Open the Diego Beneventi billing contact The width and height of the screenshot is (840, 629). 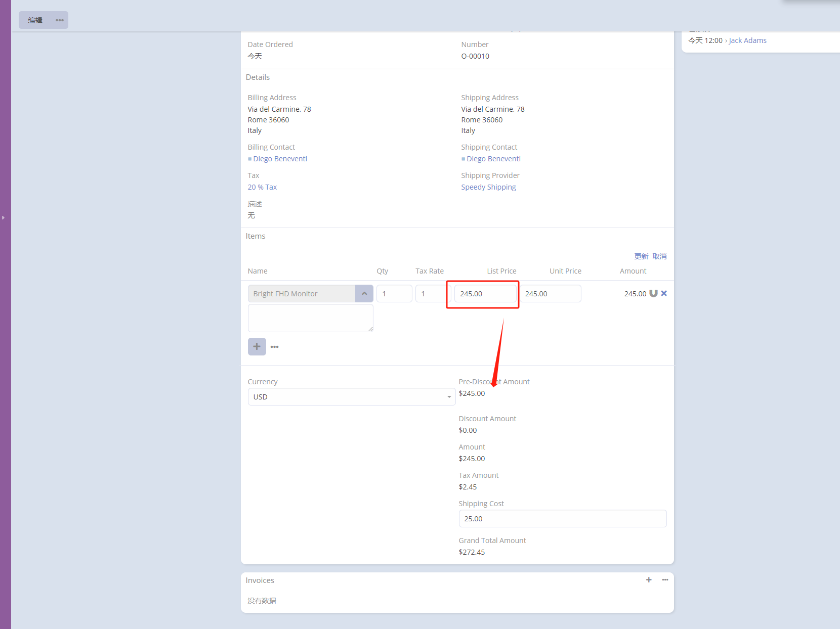(280, 159)
